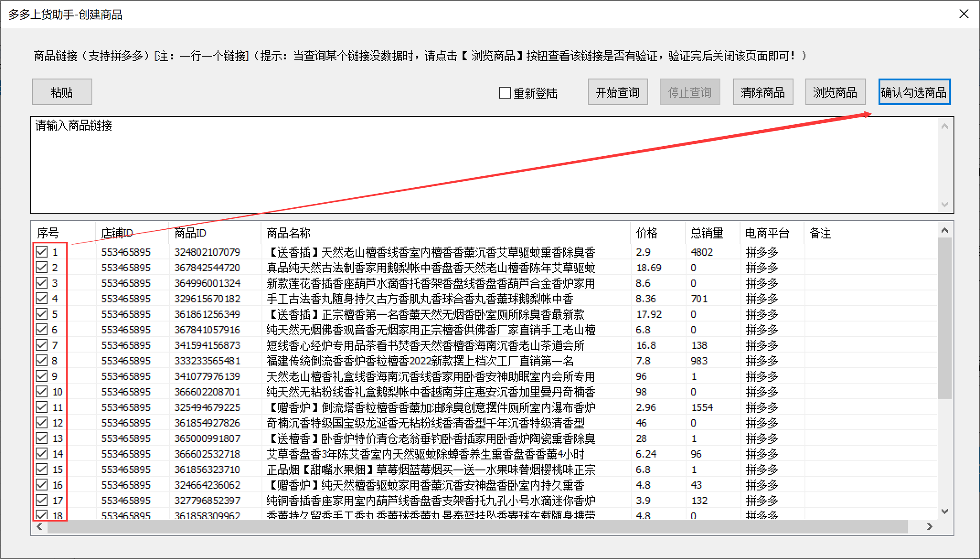Click the horizontal scrollbar left arrow

(x=40, y=527)
